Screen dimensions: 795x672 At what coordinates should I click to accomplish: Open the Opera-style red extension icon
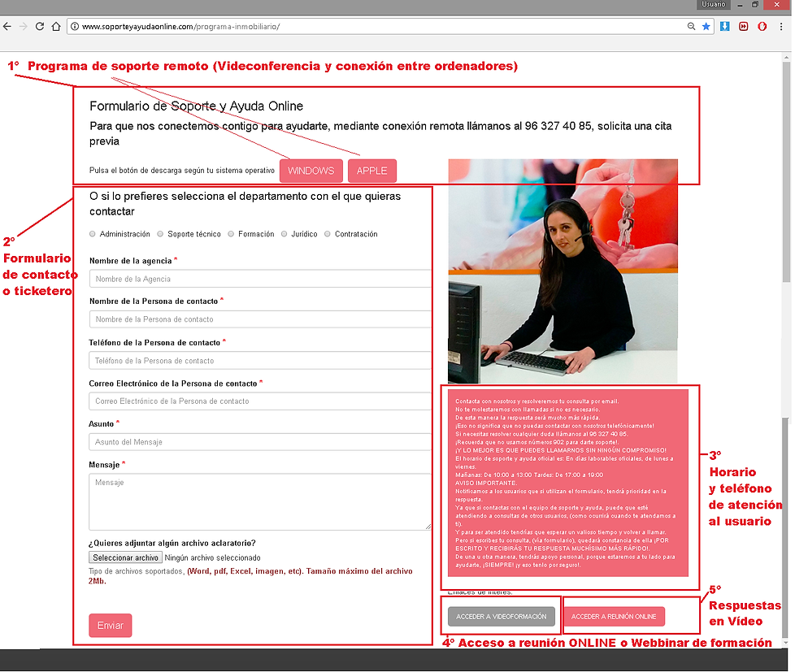pos(762,26)
